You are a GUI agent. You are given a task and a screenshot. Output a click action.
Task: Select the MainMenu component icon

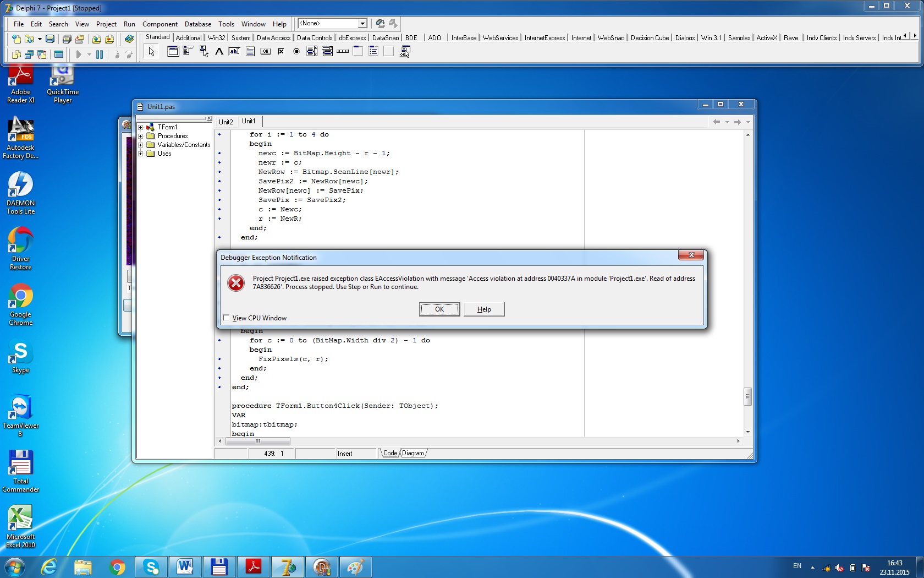(188, 52)
